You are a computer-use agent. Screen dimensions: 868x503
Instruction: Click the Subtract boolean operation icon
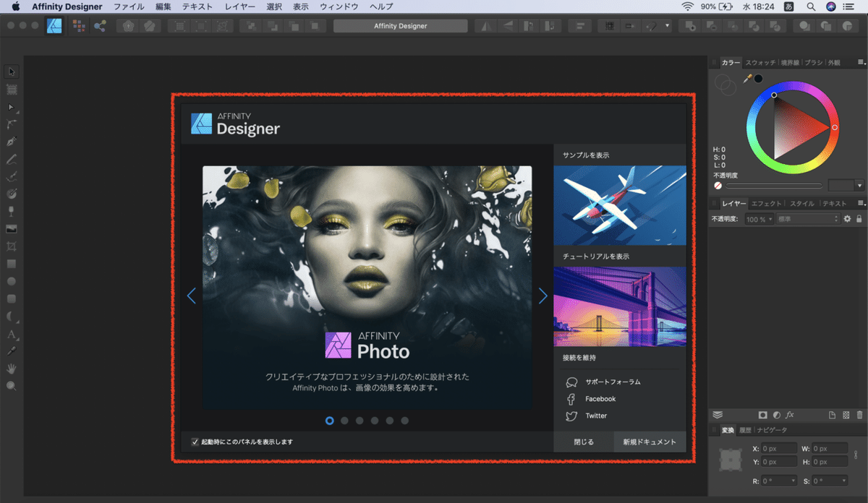[x=710, y=26]
